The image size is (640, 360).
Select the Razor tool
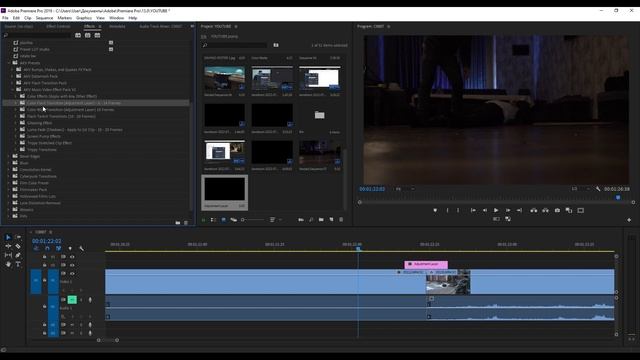(18, 246)
